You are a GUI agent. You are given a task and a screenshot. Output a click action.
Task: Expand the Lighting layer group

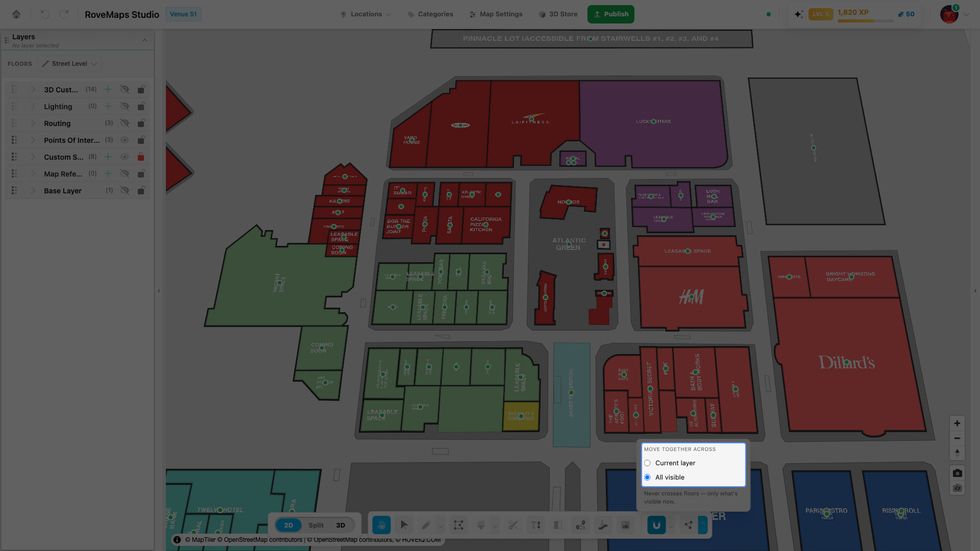click(x=33, y=106)
